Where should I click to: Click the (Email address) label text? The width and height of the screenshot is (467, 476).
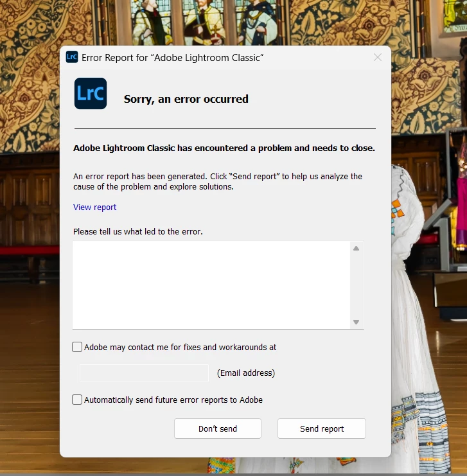246,373
